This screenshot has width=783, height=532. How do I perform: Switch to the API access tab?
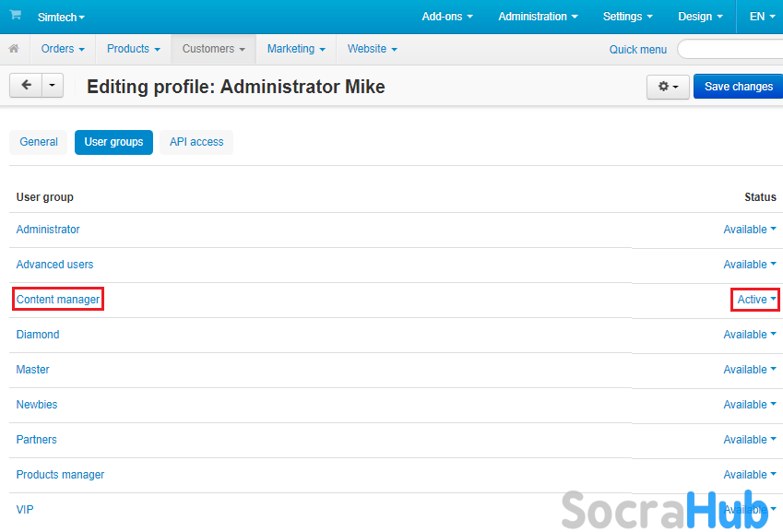click(x=196, y=142)
